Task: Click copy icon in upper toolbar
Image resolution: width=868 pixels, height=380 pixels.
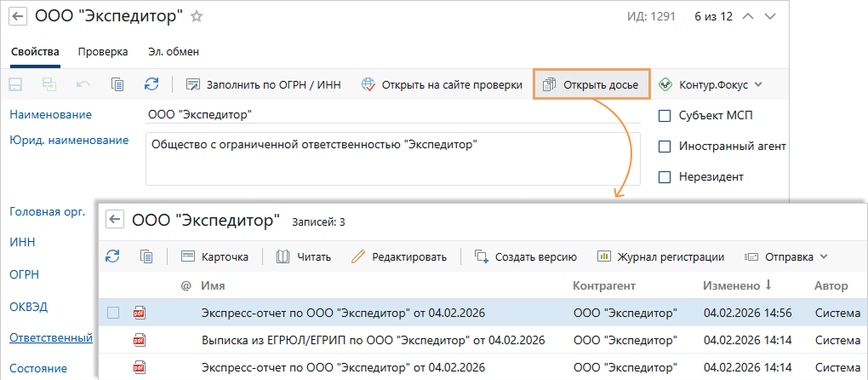Action: pyautogui.click(x=117, y=84)
